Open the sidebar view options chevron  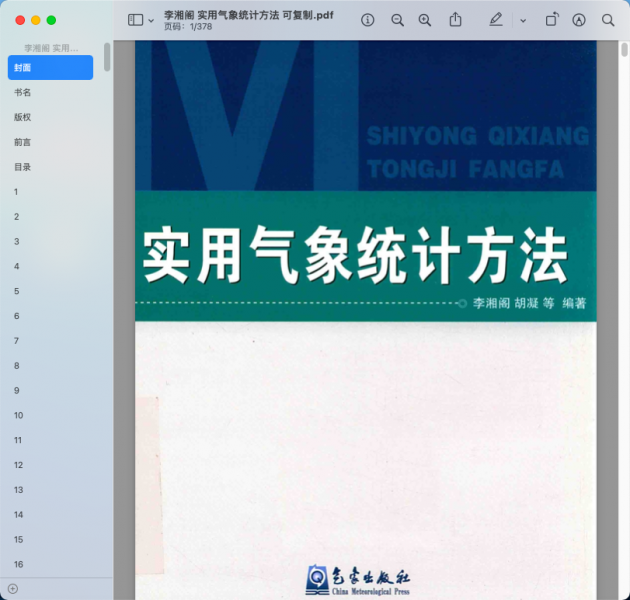[x=151, y=20]
